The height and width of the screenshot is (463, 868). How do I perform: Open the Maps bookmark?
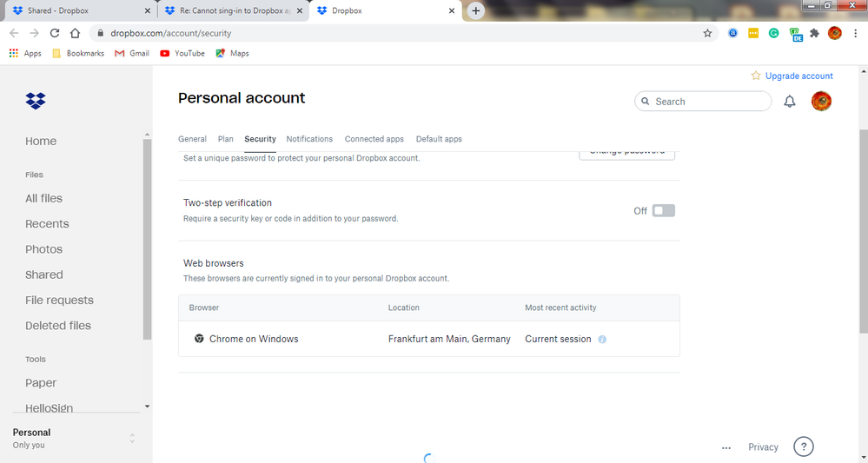pos(233,53)
